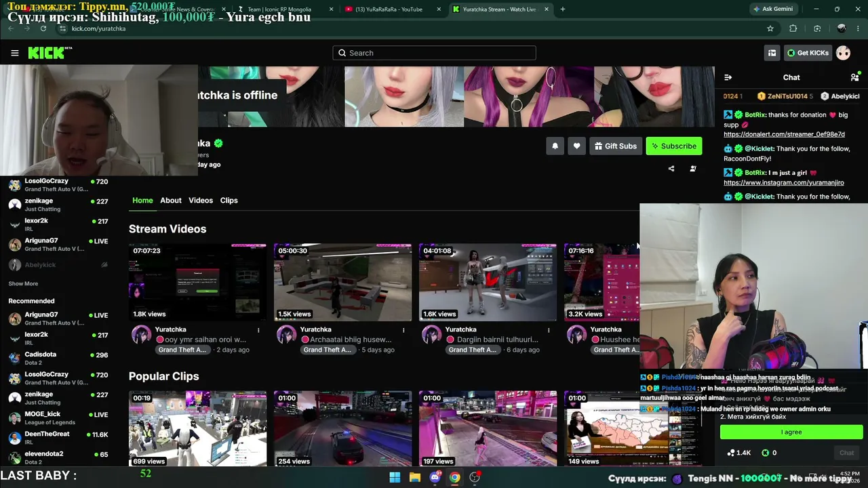Click the Get KICKs button

(x=807, y=53)
